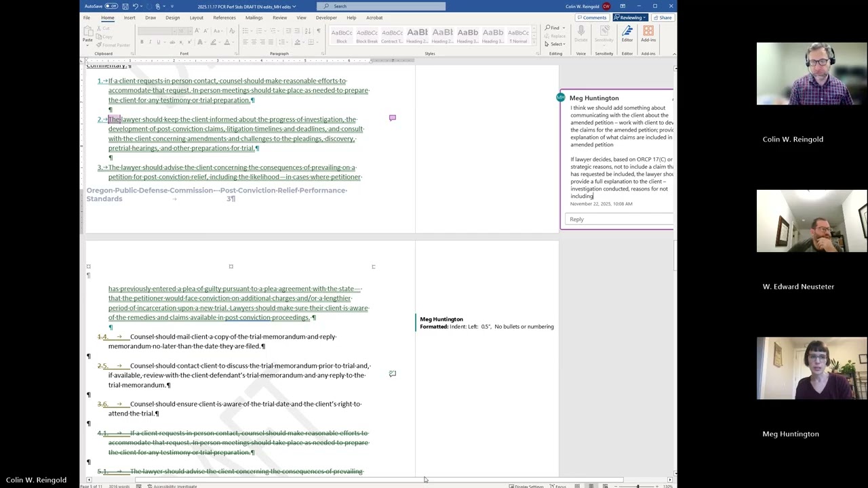This screenshot has height=488, width=868.
Task: Click the Bullets list icon
Action: 245,31
